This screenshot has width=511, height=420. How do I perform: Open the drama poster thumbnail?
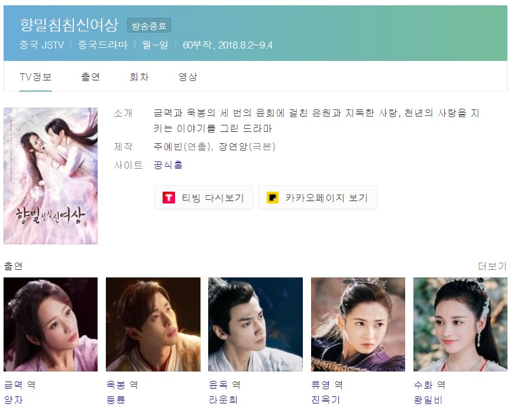[x=50, y=176]
